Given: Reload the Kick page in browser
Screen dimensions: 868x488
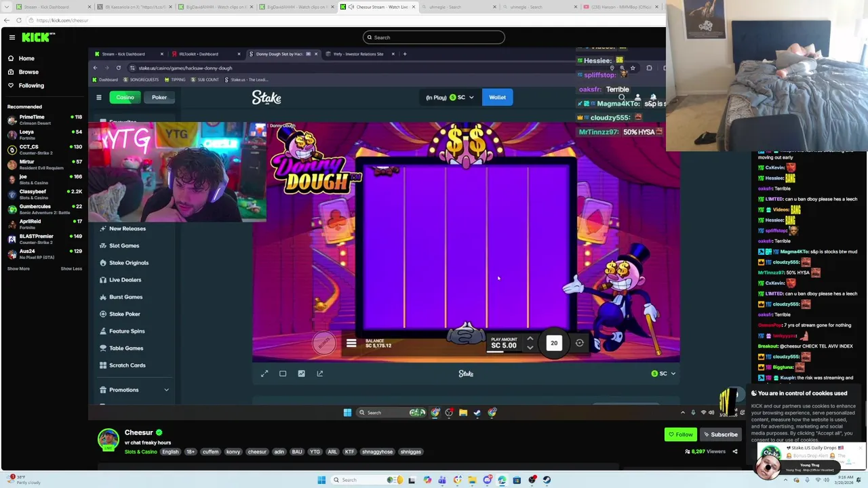Looking at the screenshot, I should coord(19,20).
